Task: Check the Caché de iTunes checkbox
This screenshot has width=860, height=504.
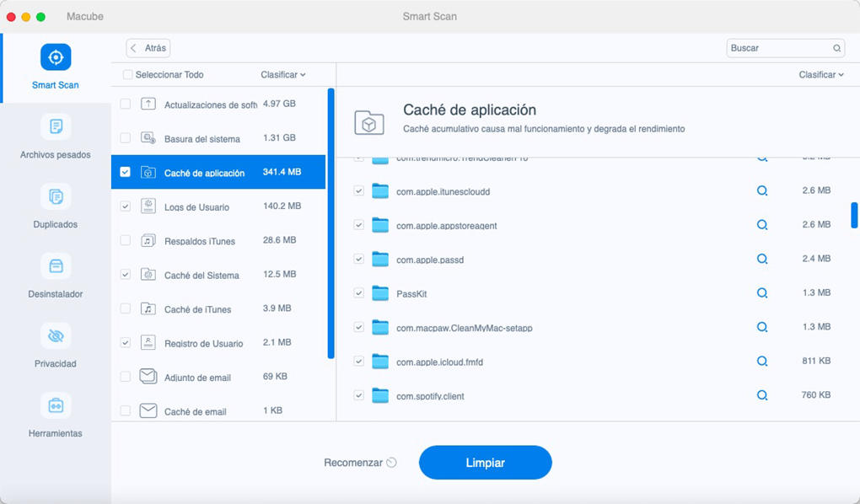Action: point(126,308)
